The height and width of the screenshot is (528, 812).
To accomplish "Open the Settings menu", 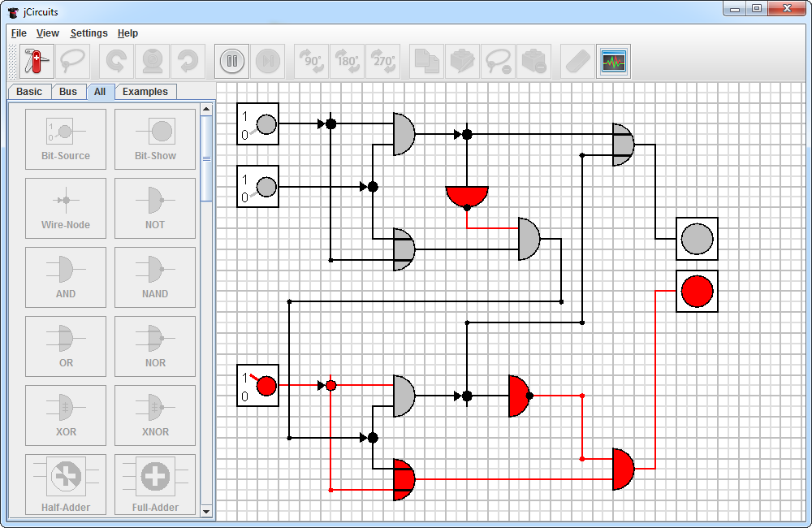I will click(x=89, y=33).
